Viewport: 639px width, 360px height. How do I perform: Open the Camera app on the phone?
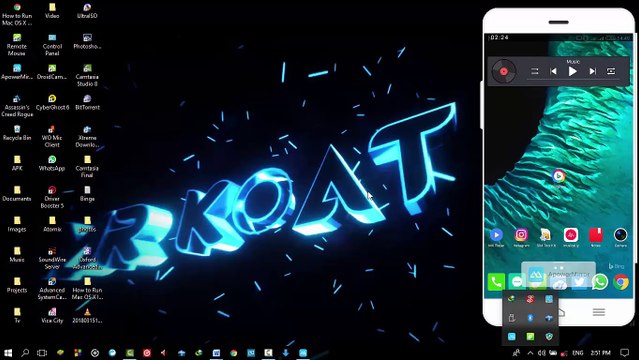(x=620, y=236)
